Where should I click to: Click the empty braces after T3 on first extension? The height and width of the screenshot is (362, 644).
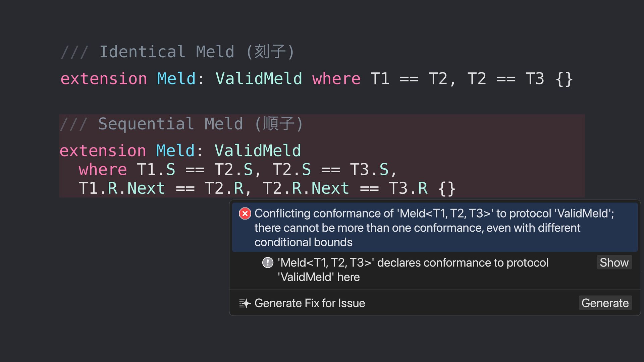pos(564,79)
